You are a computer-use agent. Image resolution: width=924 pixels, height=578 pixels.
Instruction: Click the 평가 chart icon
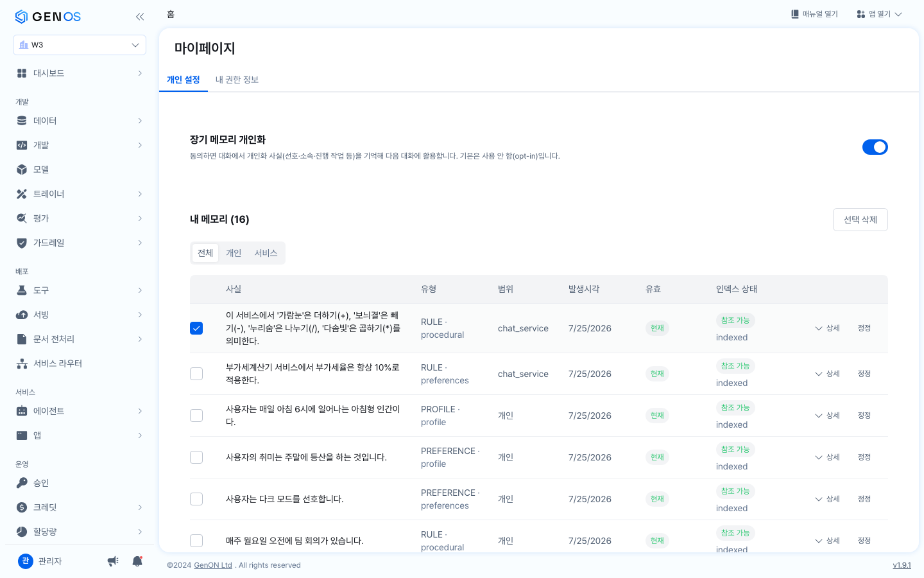click(x=22, y=218)
